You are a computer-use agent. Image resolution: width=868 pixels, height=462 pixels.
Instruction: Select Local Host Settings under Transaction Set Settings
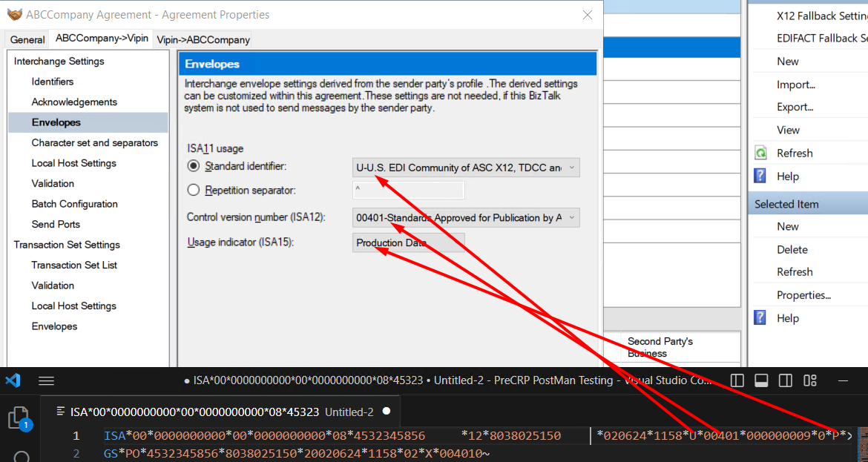[73, 306]
